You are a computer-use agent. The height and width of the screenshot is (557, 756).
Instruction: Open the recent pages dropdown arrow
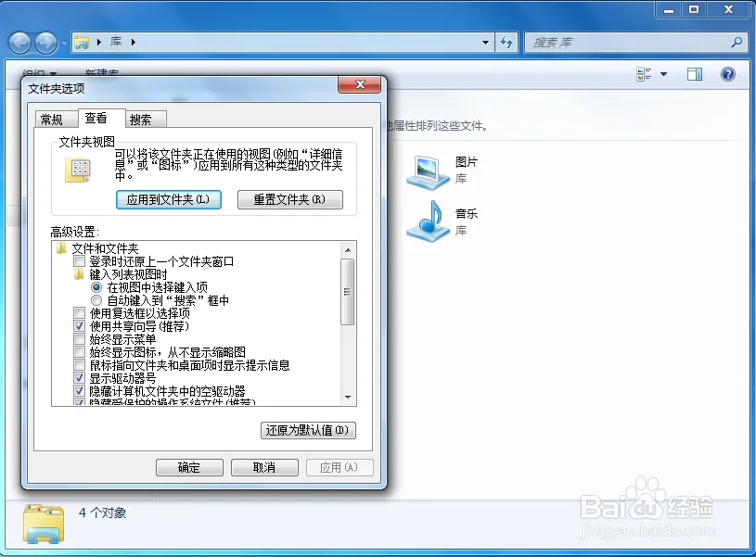64,44
